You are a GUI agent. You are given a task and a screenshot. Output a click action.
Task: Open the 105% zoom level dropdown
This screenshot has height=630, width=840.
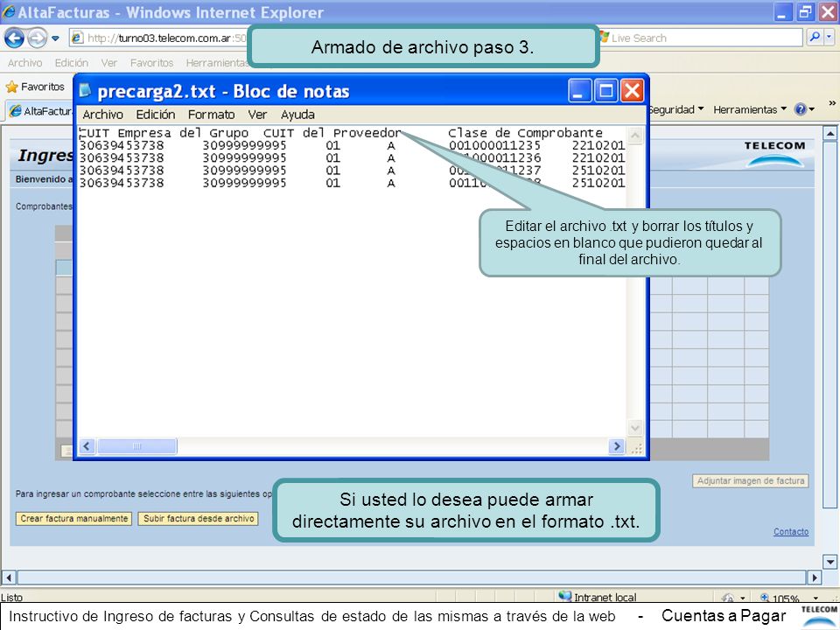(x=815, y=598)
